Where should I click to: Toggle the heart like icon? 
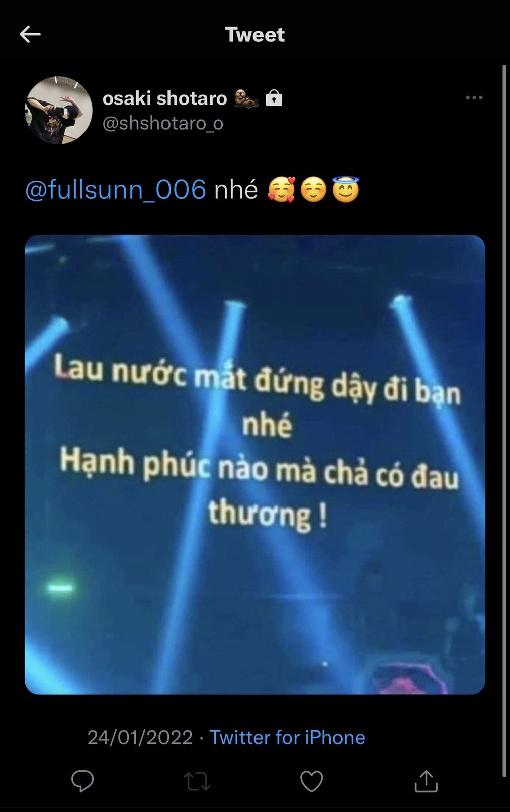[x=311, y=781]
